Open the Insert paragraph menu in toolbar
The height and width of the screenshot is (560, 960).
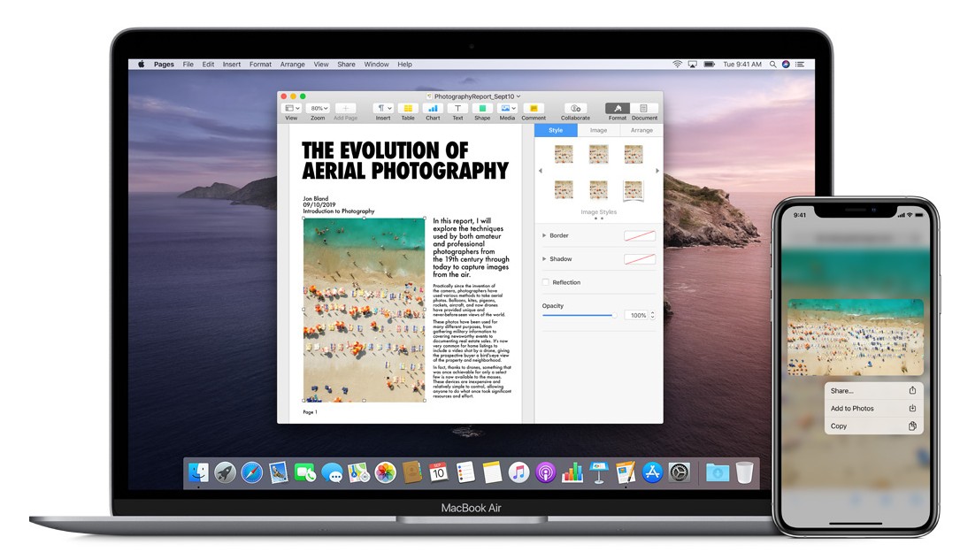coord(383,108)
